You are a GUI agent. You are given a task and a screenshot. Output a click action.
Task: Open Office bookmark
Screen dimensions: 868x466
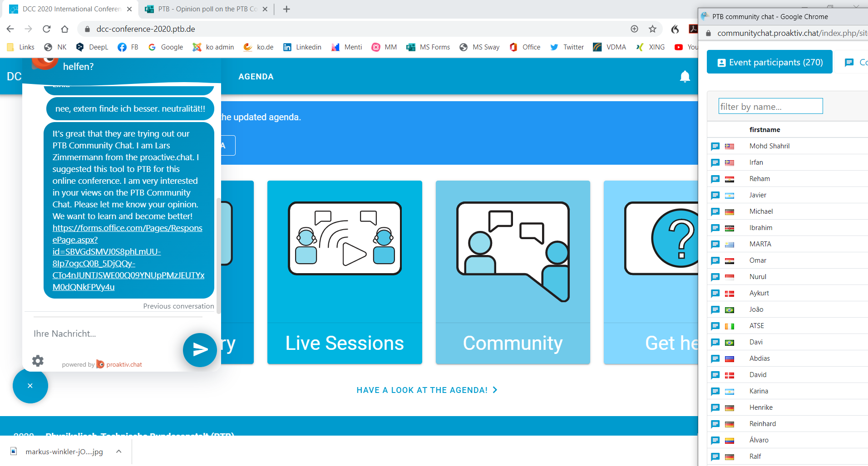pos(525,47)
